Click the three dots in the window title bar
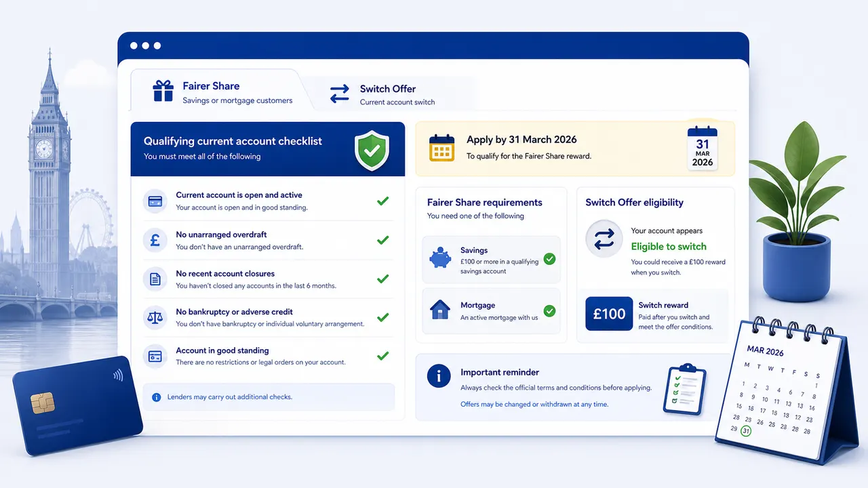 click(144, 46)
